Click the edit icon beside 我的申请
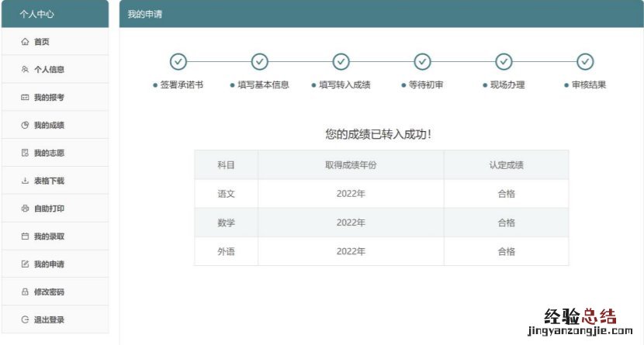The height and width of the screenshot is (345, 644). coord(25,264)
